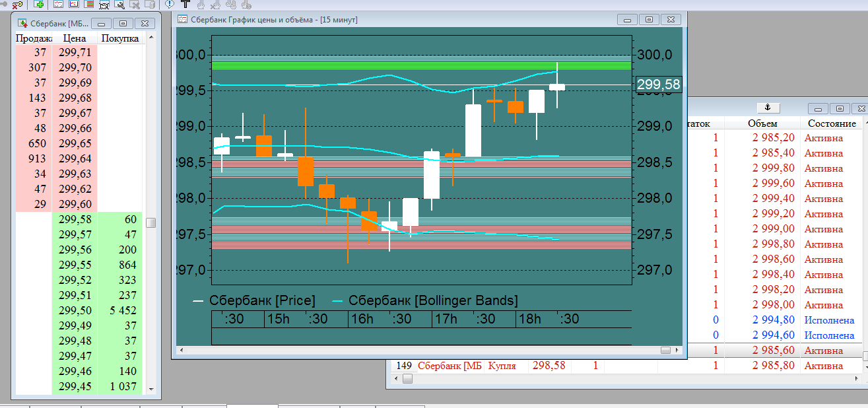Click the Продажа column header

pyautogui.click(x=34, y=38)
